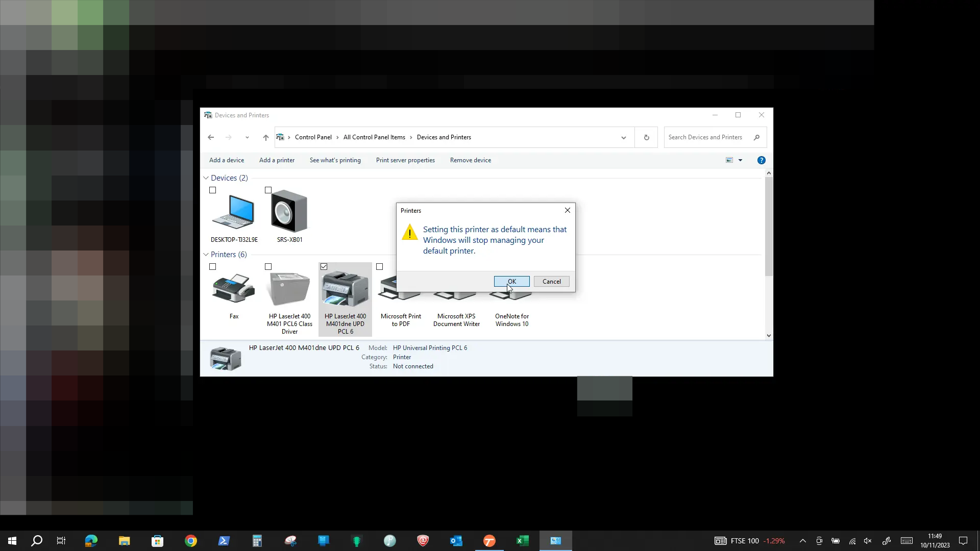Open the recent locations dropdown arrow
The height and width of the screenshot is (551, 980).
click(247, 138)
